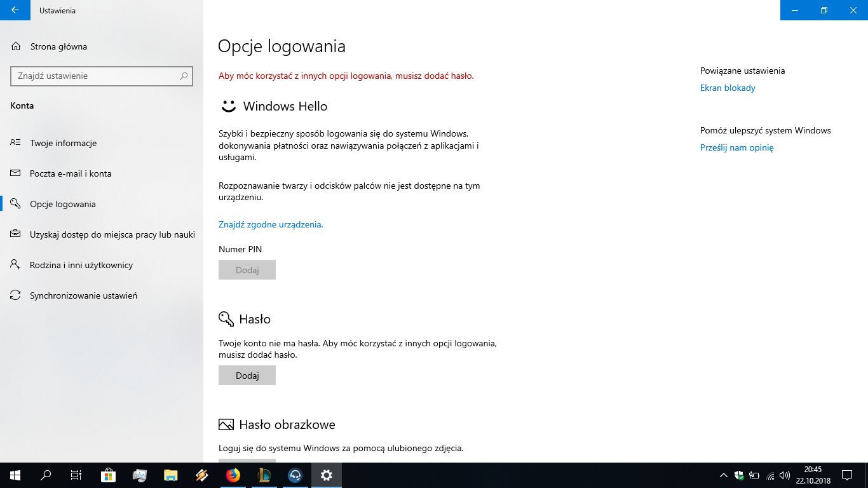This screenshot has width=868, height=488.
Task: Click Dodaj button under Numer PIN
Action: tap(247, 270)
